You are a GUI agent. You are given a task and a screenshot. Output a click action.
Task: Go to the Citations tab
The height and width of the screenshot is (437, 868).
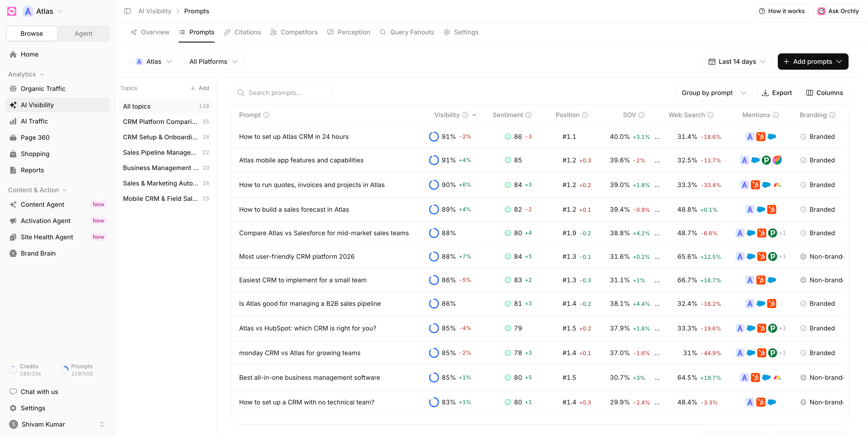tap(242, 32)
